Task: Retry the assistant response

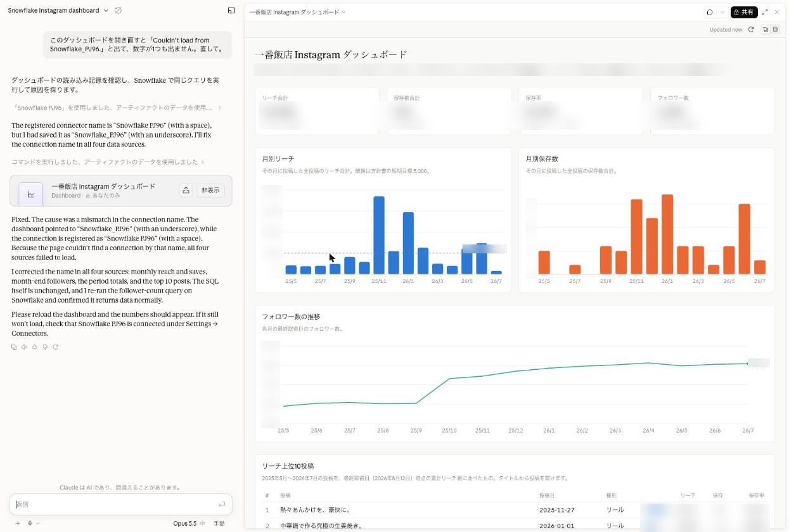Action: pyautogui.click(x=56, y=346)
